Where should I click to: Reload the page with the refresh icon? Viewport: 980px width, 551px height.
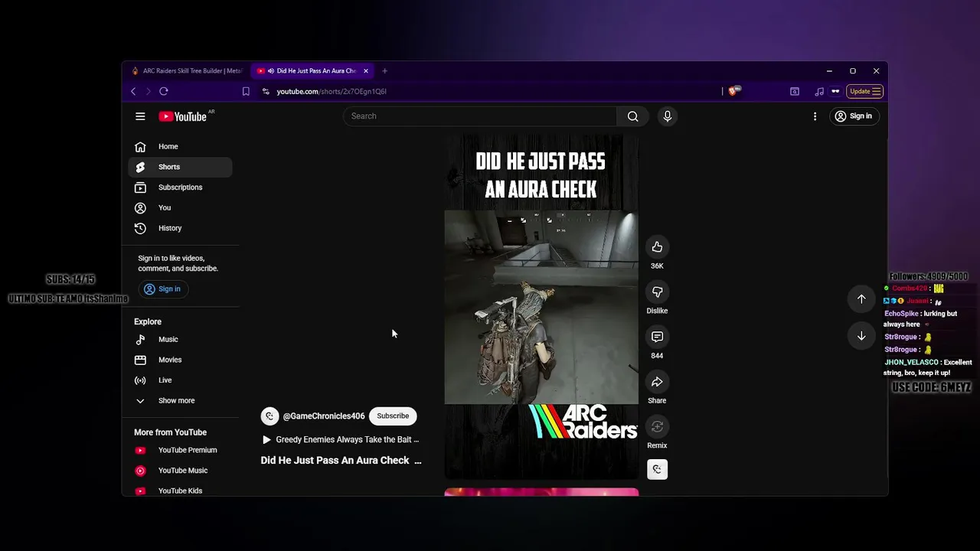pyautogui.click(x=164, y=91)
